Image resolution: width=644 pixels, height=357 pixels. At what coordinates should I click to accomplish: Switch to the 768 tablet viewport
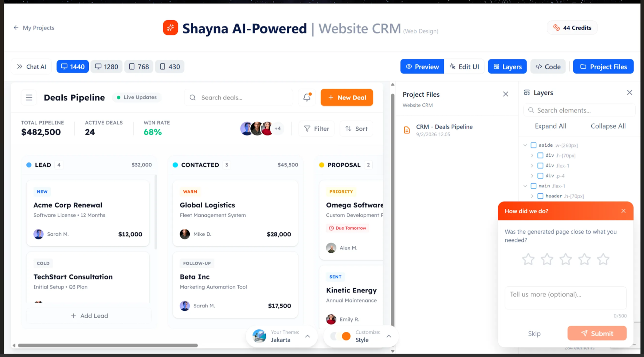pyautogui.click(x=138, y=66)
